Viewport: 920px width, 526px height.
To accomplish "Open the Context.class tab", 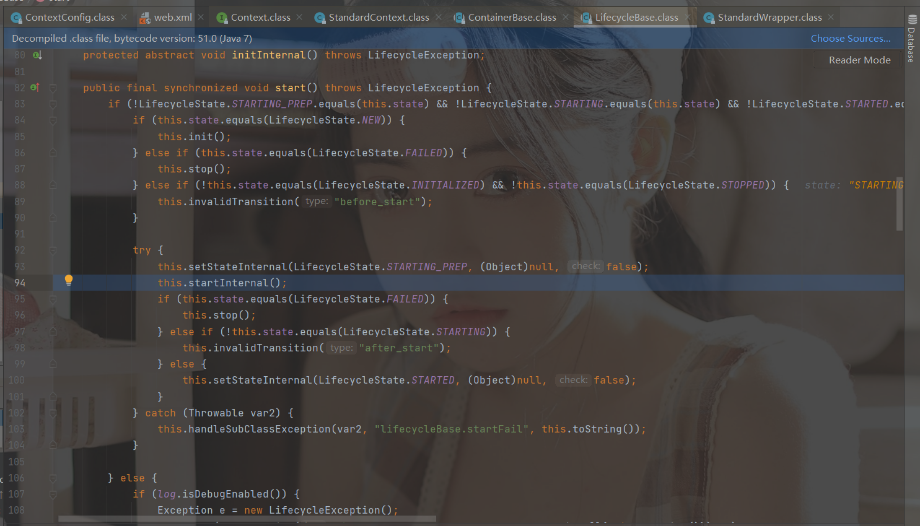I will [260, 18].
